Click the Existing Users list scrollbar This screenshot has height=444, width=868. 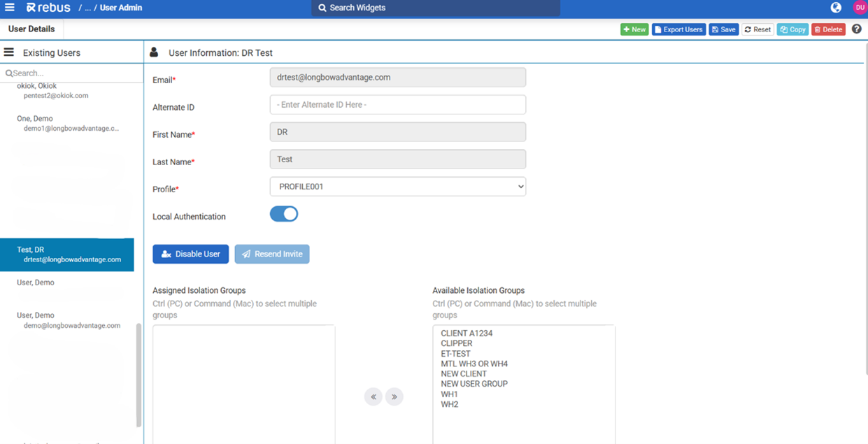(x=138, y=374)
